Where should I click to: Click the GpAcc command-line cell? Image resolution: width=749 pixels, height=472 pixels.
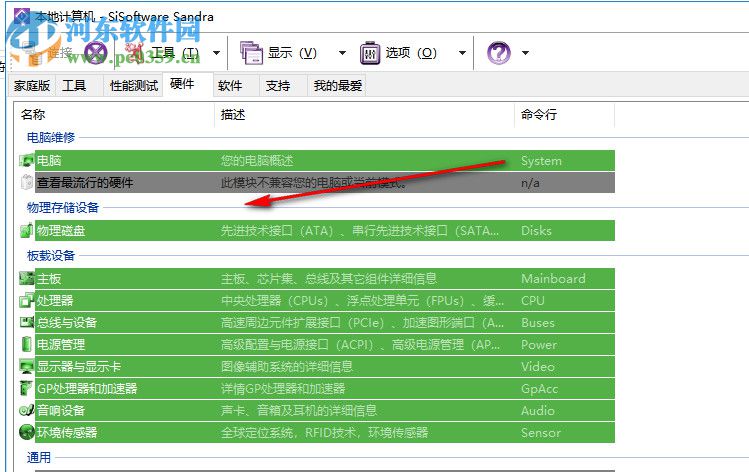click(x=539, y=388)
